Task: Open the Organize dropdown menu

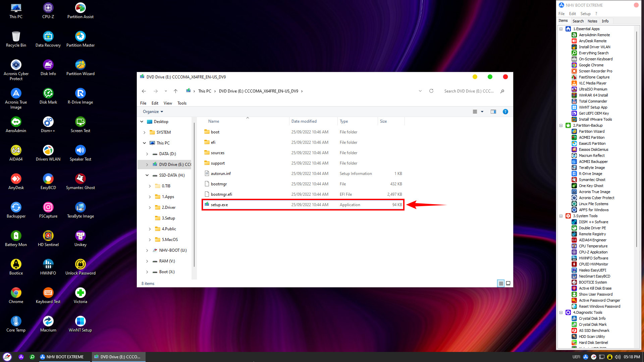Action: (153, 112)
